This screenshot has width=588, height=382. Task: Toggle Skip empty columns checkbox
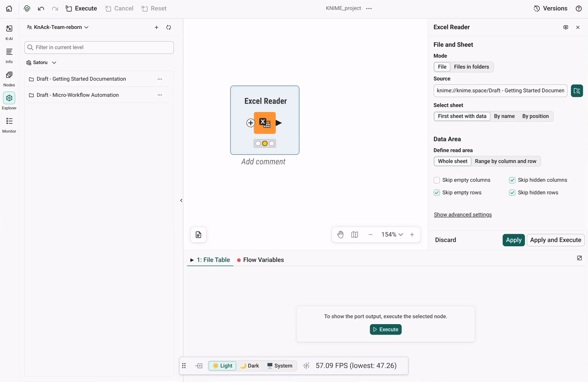coord(437,180)
